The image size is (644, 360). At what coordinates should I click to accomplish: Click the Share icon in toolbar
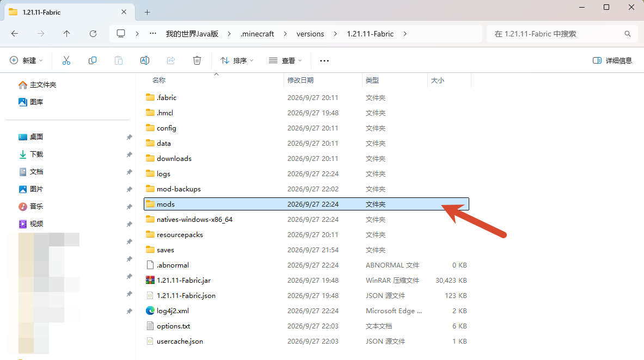point(171,60)
